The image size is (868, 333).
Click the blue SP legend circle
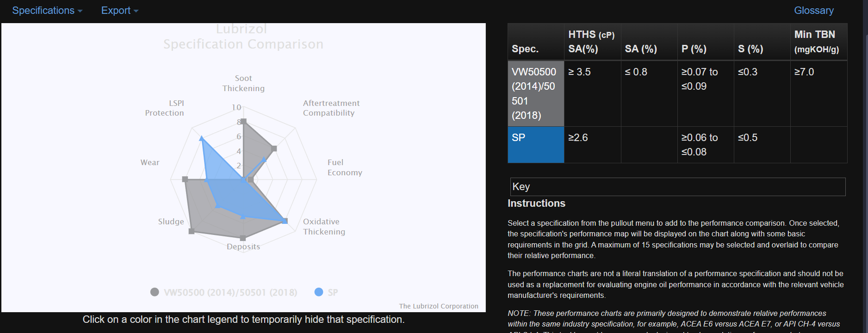pyautogui.click(x=318, y=292)
